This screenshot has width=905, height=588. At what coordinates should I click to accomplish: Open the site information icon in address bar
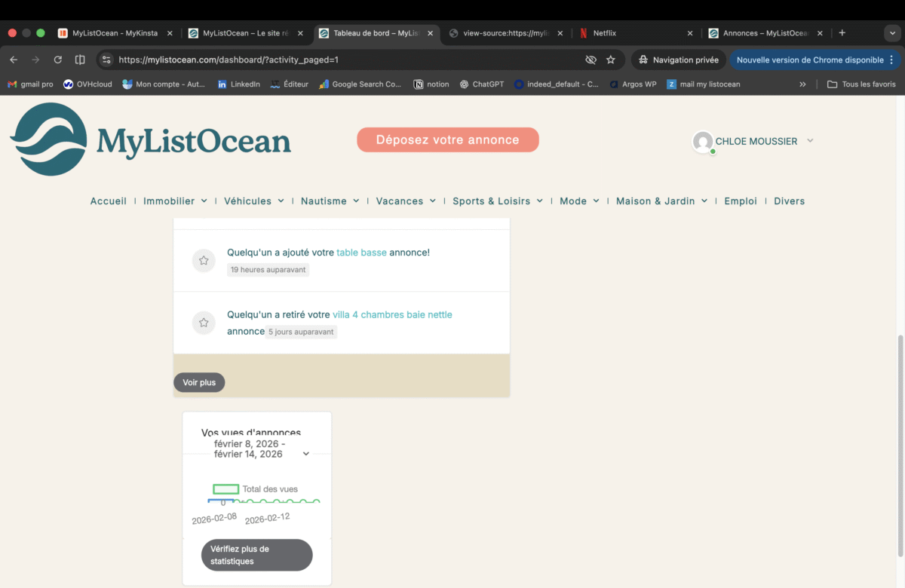(106, 60)
